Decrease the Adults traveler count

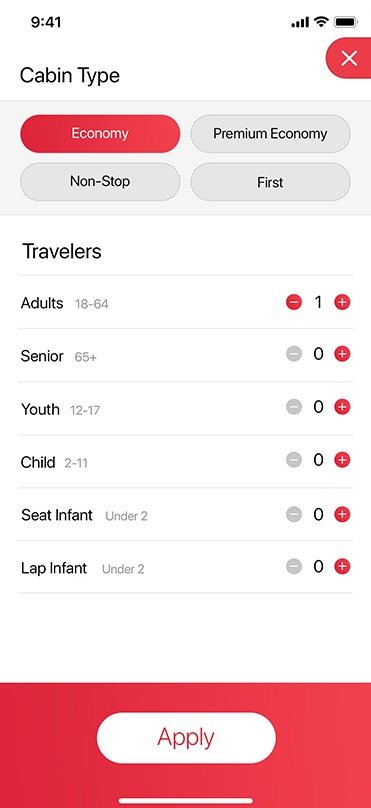pos(294,302)
